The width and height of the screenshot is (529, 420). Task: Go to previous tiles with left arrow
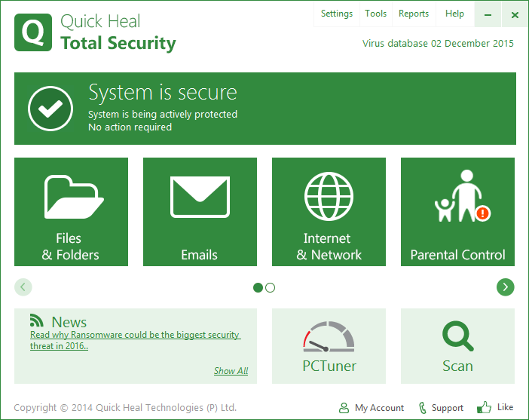(x=23, y=287)
